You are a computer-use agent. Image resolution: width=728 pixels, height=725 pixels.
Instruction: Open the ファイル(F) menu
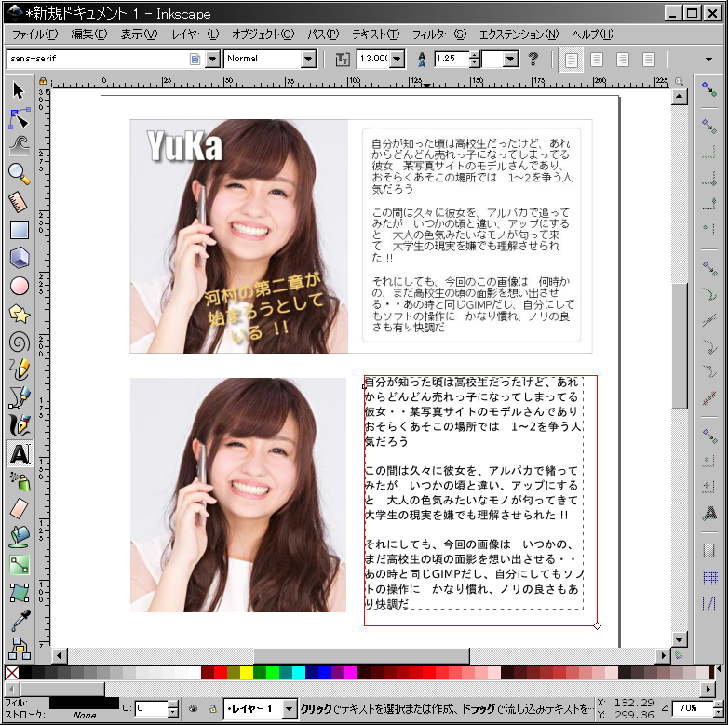(34, 34)
